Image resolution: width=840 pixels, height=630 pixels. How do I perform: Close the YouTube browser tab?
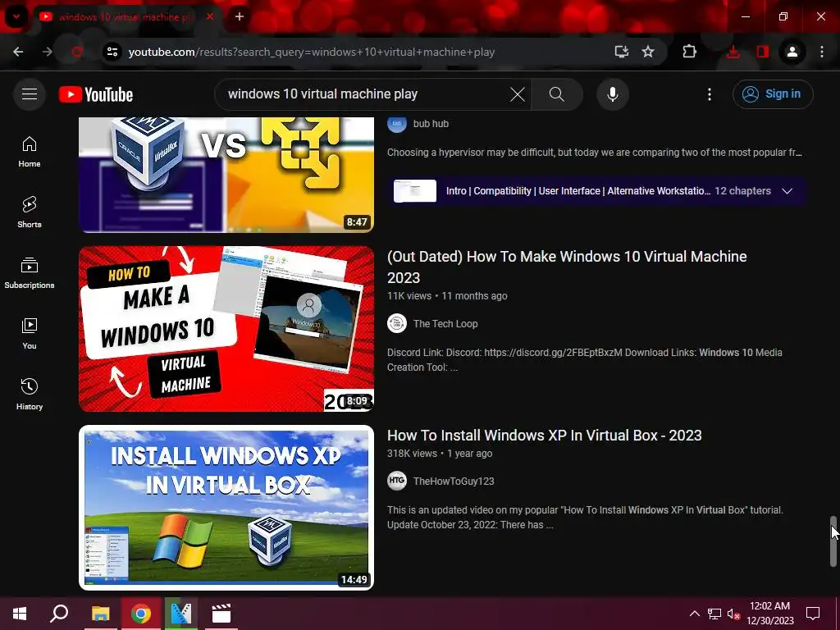point(210,17)
